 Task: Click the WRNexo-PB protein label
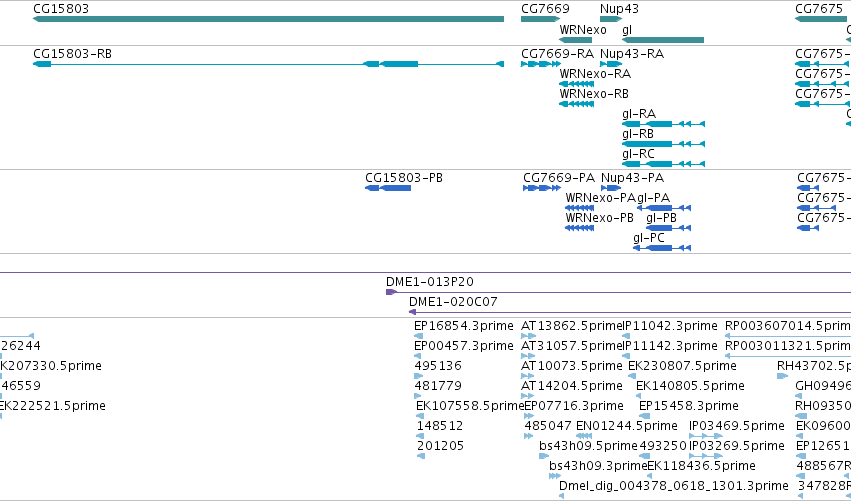[x=599, y=218]
